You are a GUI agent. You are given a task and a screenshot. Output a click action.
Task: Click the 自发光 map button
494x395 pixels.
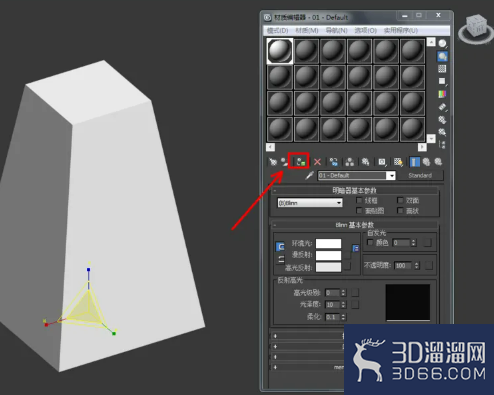point(427,243)
